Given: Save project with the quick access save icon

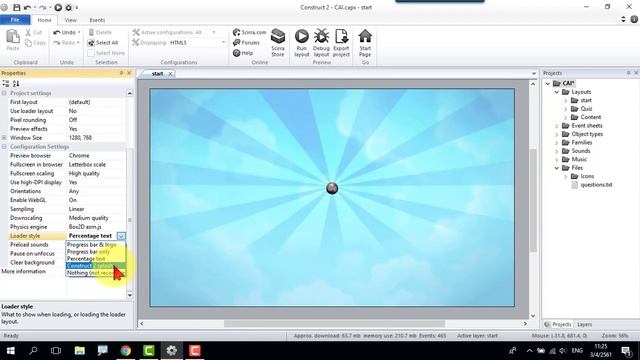Looking at the screenshot, I should (16, 7).
